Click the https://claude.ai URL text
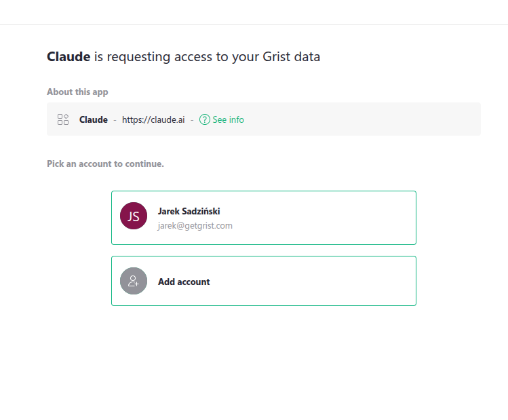 (153, 119)
